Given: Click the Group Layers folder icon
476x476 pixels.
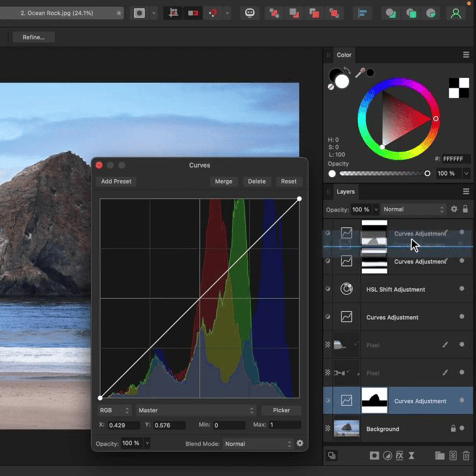Looking at the screenshot, I should click(440, 456).
